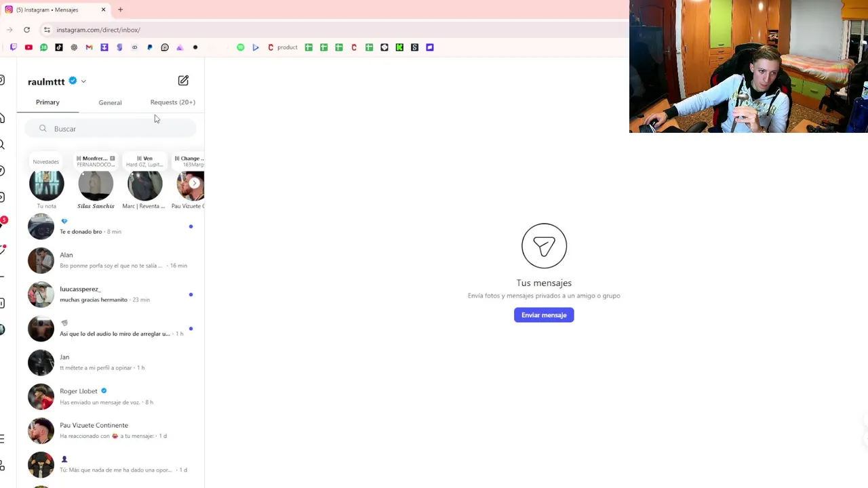The height and width of the screenshot is (488, 868).
Task: Click the site info icon in address bar
Action: pos(47,30)
